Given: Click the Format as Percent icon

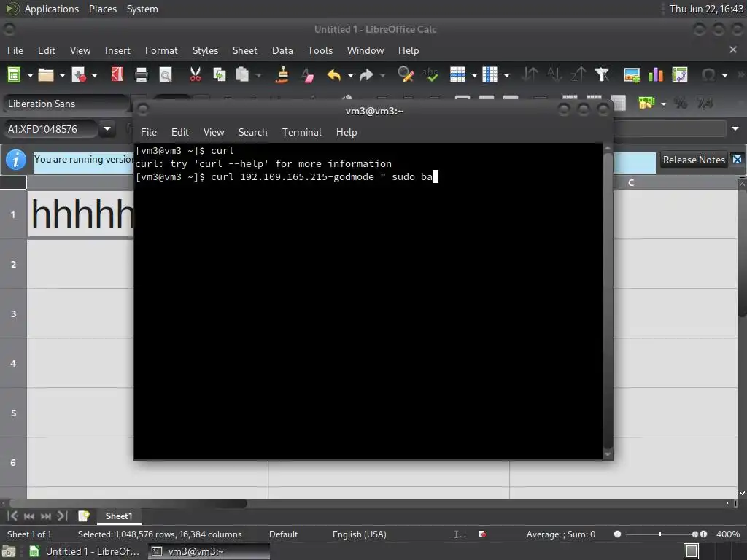Looking at the screenshot, I should (681, 103).
